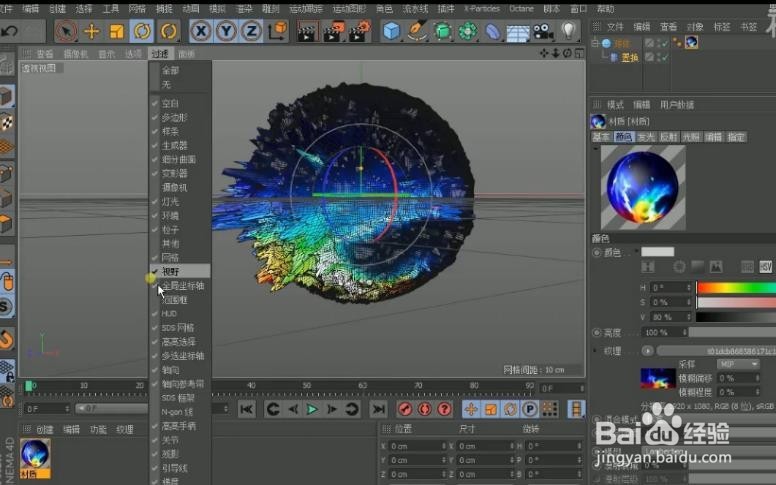Open the X-Particles menu

click(482, 9)
